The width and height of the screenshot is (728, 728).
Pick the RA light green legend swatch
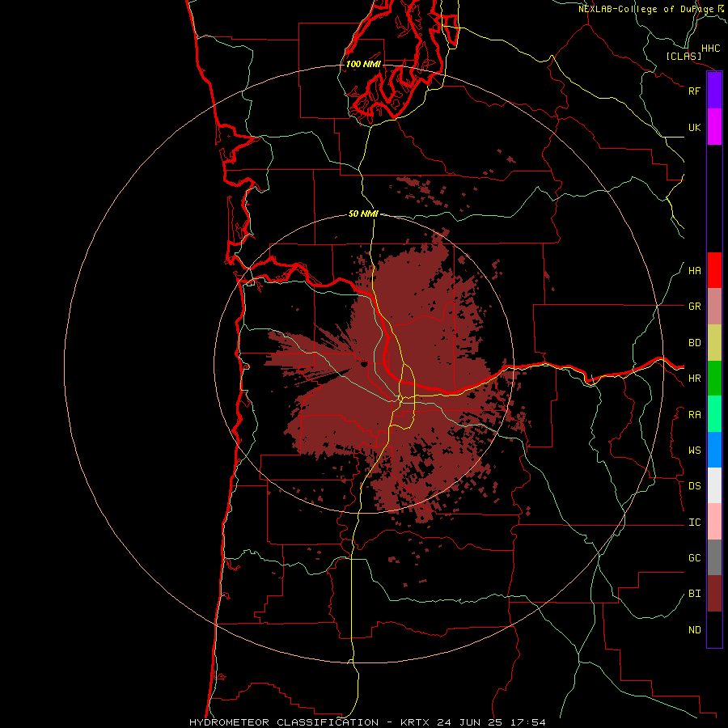point(714,414)
